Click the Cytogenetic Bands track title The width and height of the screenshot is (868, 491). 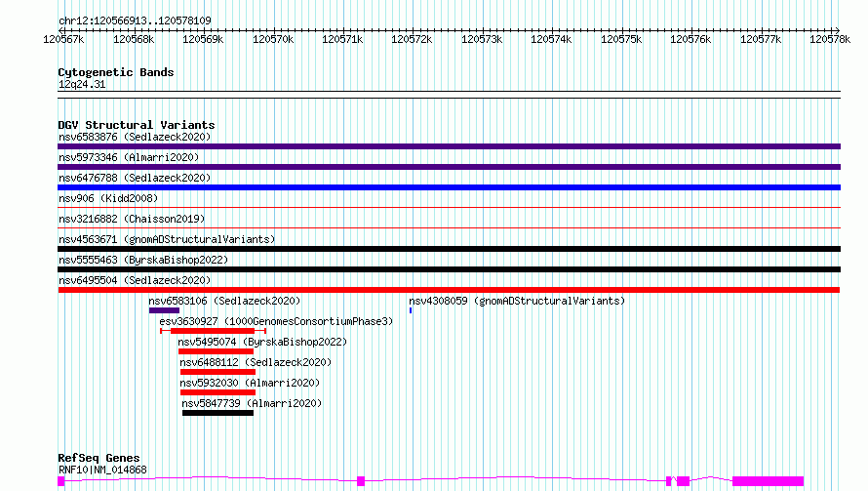(116, 72)
